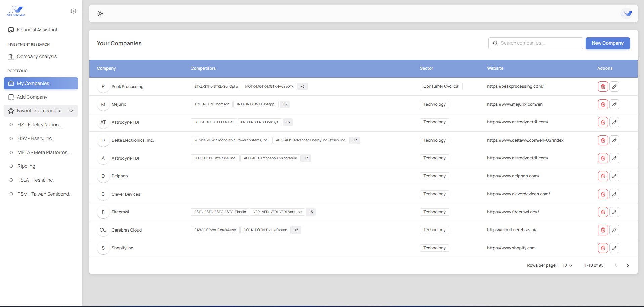Edit Delta Electronics, Inc.
Image resolution: width=644 pixels, height=307 pixels.
tap(614, 140)
